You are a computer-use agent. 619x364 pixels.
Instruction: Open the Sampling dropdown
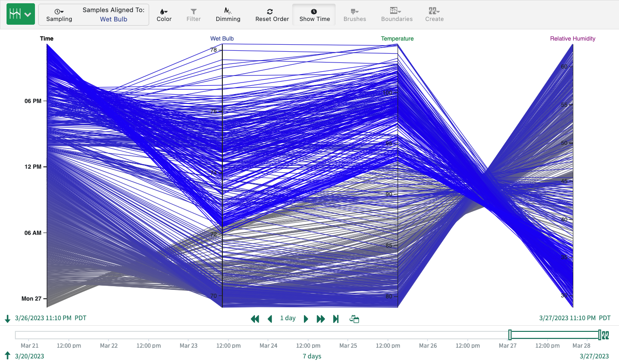click(59, 14)
